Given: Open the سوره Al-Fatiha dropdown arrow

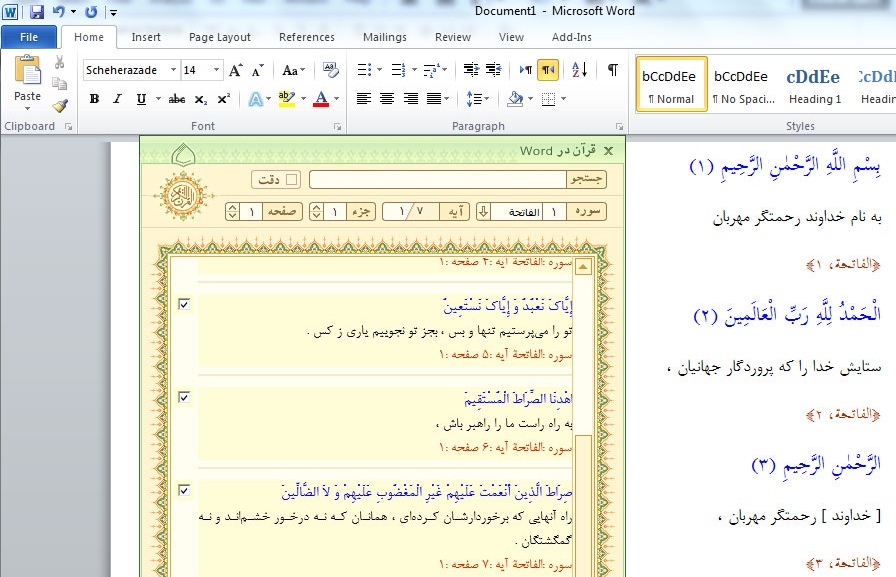Looking at the screenshot, I should [483, 211].
